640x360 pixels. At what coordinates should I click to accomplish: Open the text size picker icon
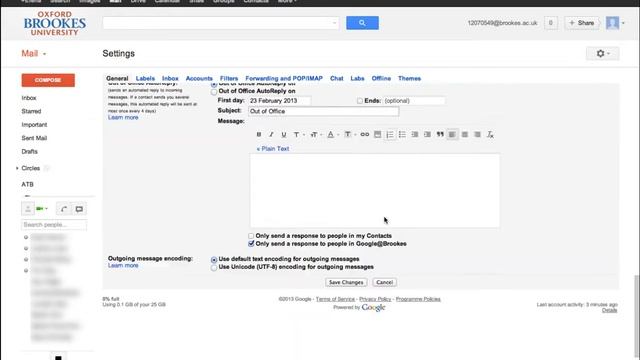(313, 134)
